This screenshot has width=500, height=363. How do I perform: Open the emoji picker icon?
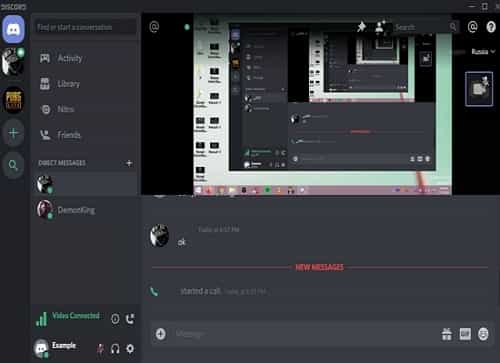click(x=483, y=334)
